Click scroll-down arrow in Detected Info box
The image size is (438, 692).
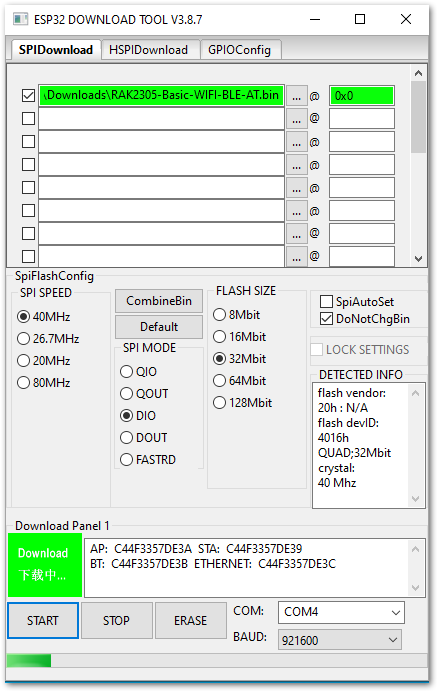(415, 499)
